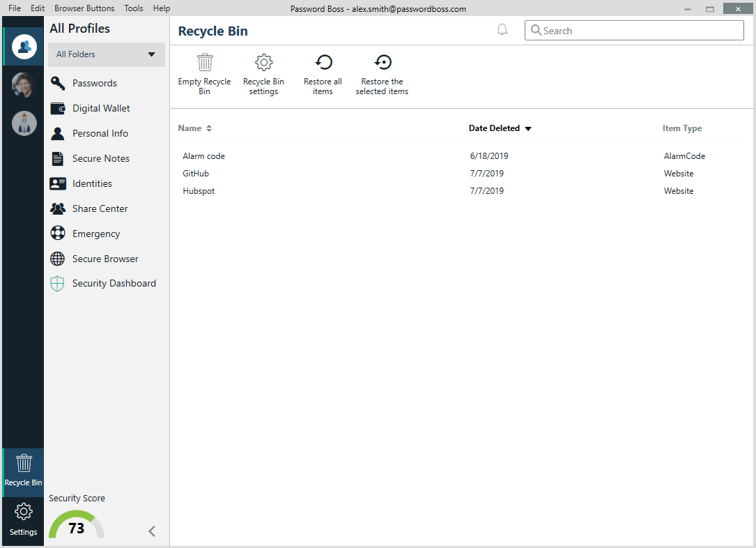Open Emergency lifebuoy icon
The width and height of the screenshot is (756, 548).
click(57, 234)
